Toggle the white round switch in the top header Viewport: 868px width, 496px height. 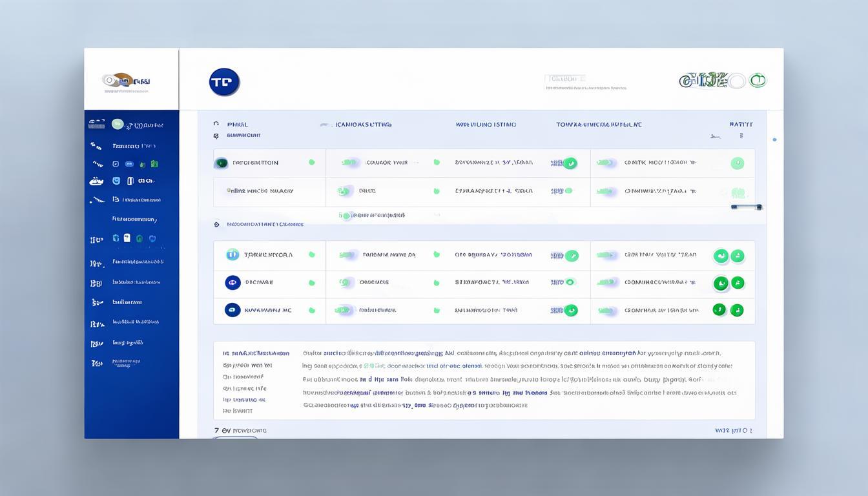coord(737,81)
